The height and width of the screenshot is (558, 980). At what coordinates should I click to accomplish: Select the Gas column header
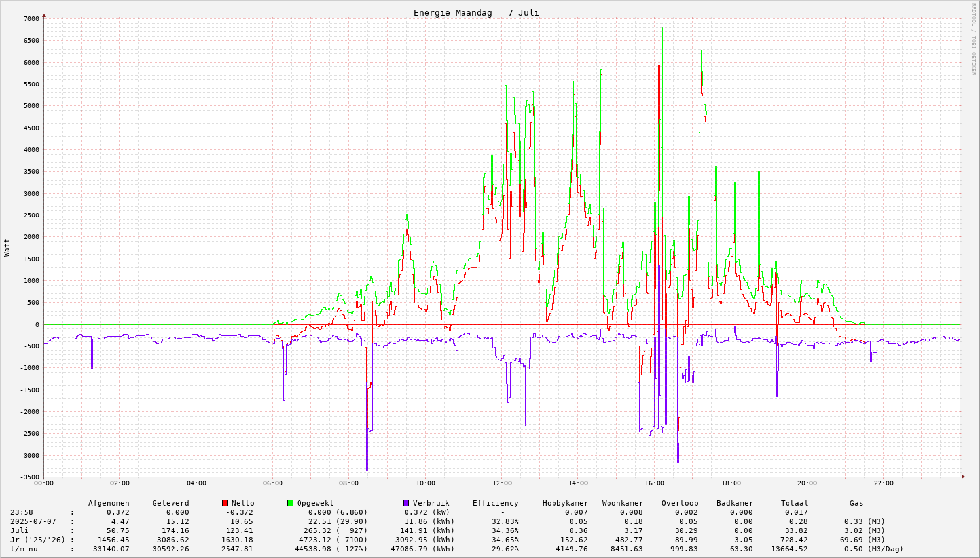pos(856,503)
